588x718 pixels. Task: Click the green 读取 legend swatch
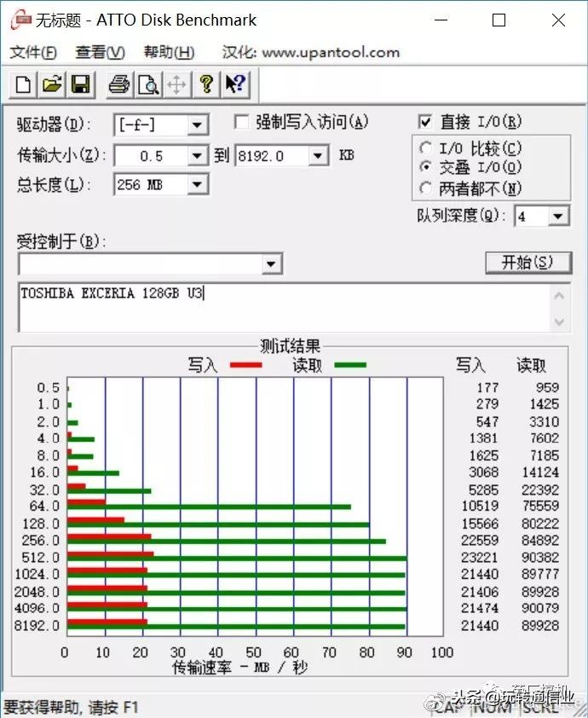350,365
